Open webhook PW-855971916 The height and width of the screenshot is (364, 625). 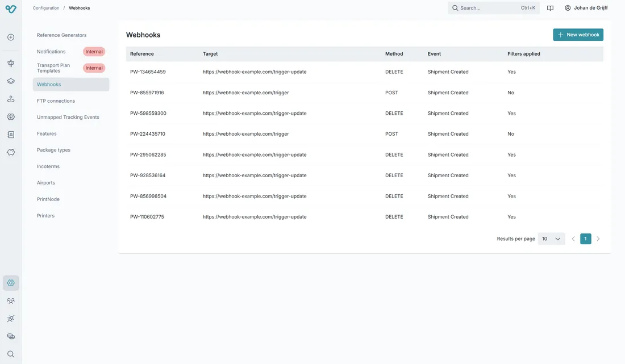(x=364, y=93)
